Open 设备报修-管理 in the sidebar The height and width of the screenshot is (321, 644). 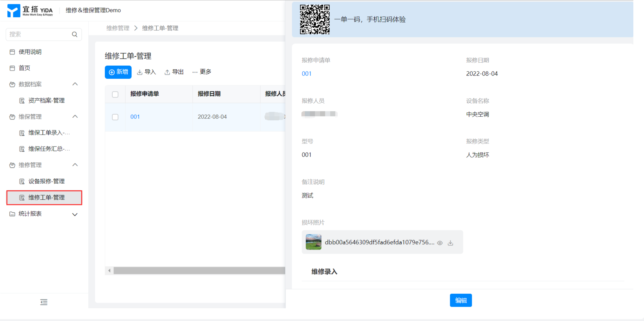point(46,181)
